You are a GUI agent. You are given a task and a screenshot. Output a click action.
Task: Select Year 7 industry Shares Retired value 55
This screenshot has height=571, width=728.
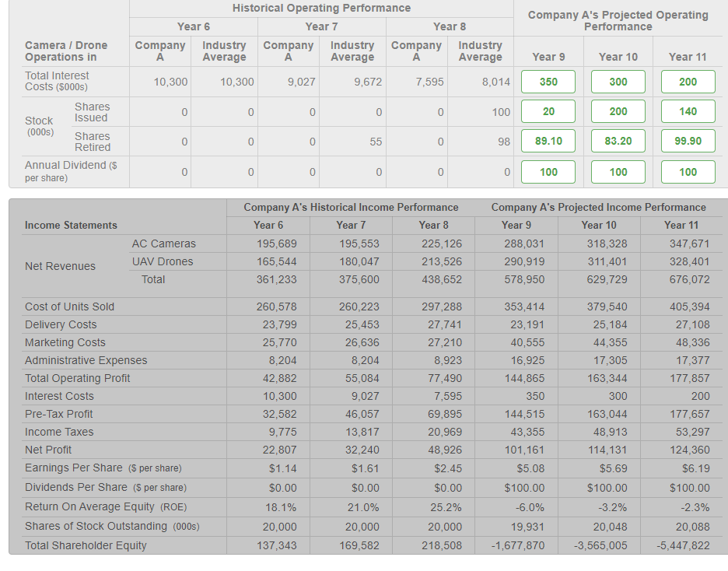coord(376,142)
